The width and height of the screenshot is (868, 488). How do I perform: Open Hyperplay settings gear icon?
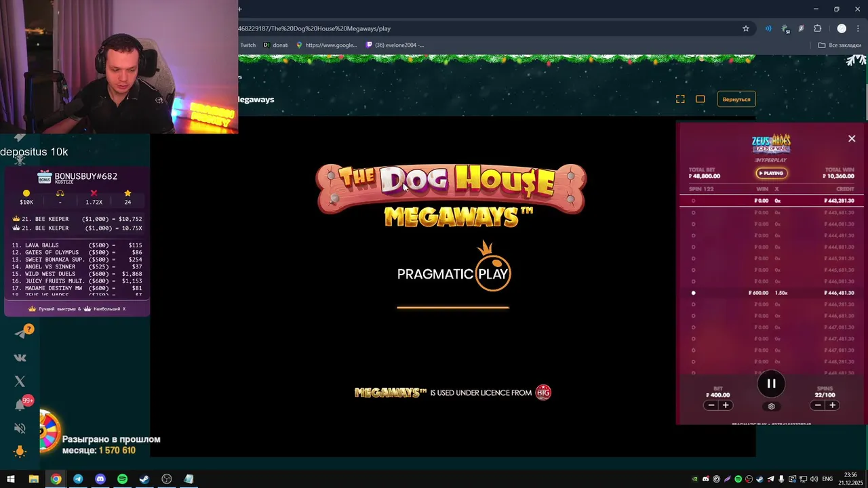[771, 406]
